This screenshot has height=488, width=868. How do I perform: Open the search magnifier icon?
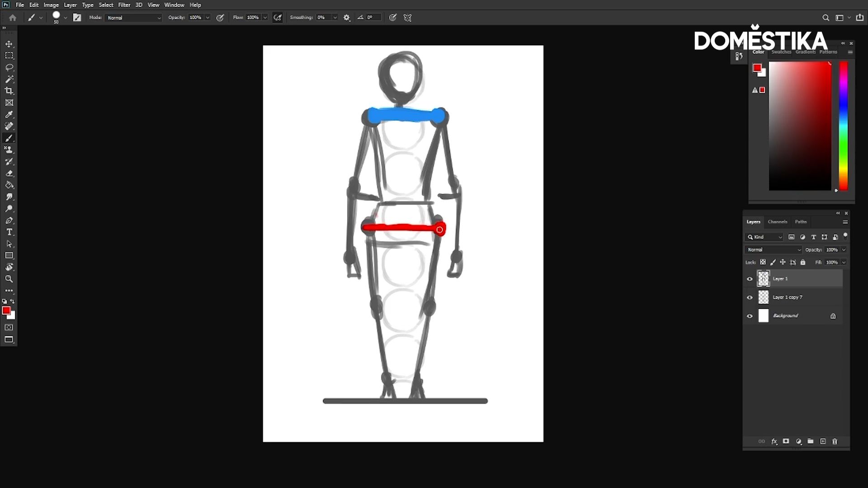826,18
